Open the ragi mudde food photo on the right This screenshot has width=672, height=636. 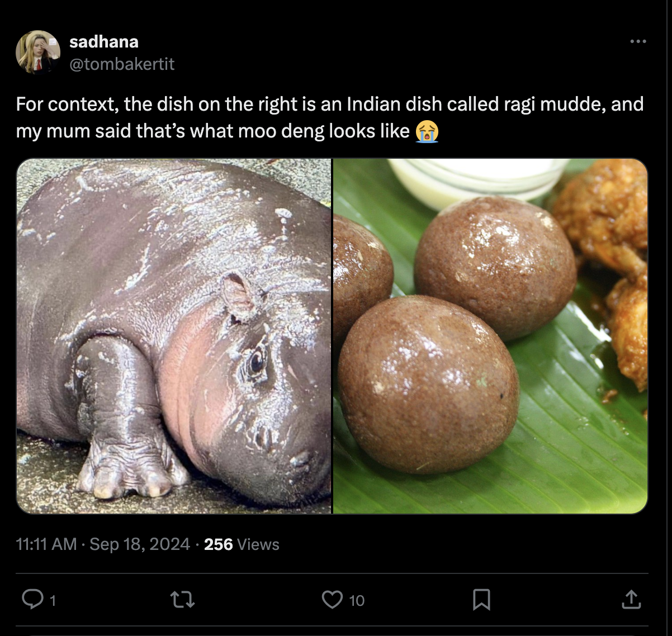click(490, 336)
